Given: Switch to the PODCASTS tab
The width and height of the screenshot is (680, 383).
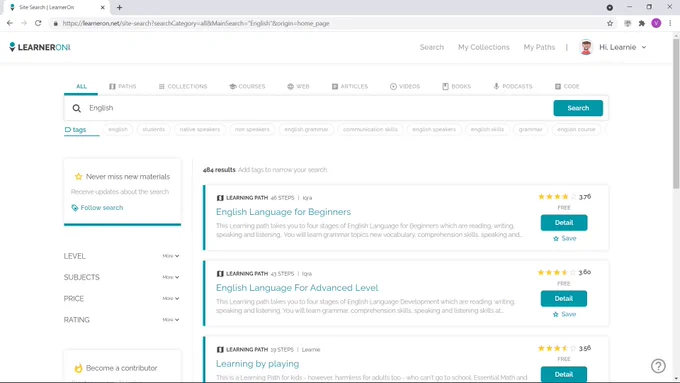Looking at the screenshot, I should click(513, 86).
